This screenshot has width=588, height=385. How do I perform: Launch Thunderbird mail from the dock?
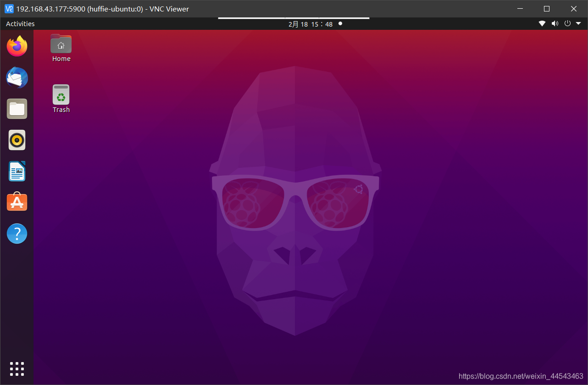[x=17, y=78]
